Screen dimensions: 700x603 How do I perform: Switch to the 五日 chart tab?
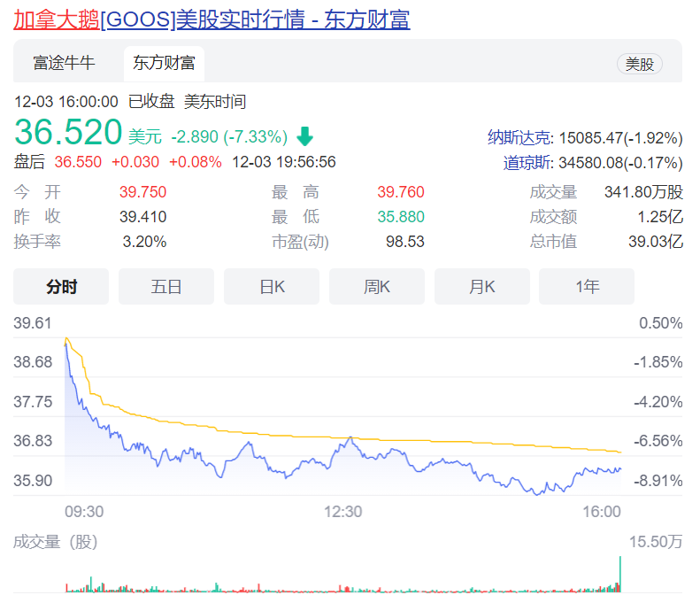(166, 286)
